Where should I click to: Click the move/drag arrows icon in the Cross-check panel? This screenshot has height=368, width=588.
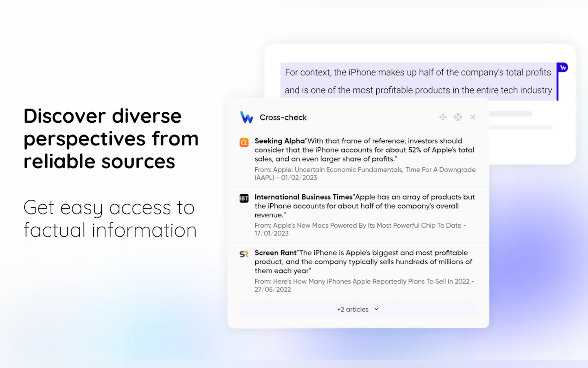(x=443, y=117)
